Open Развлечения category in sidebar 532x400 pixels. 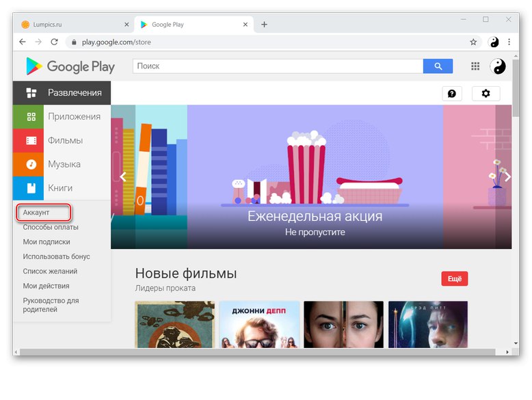click(x=62, y=92)
